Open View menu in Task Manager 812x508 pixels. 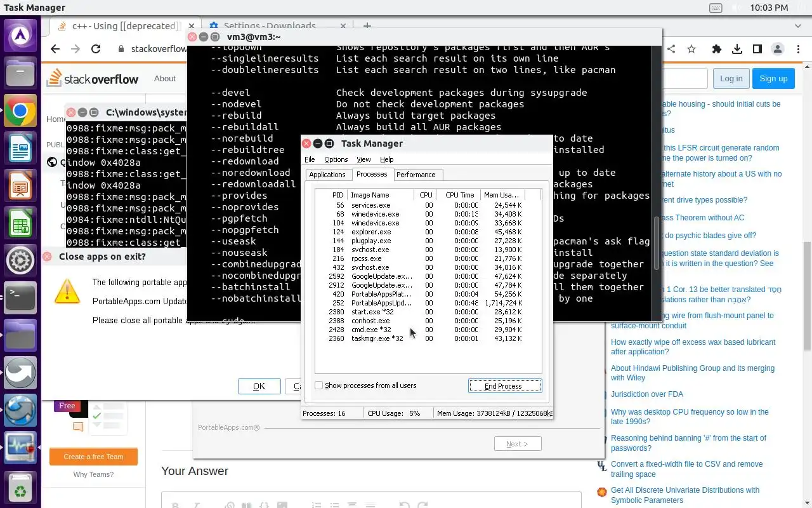(363, 159)
